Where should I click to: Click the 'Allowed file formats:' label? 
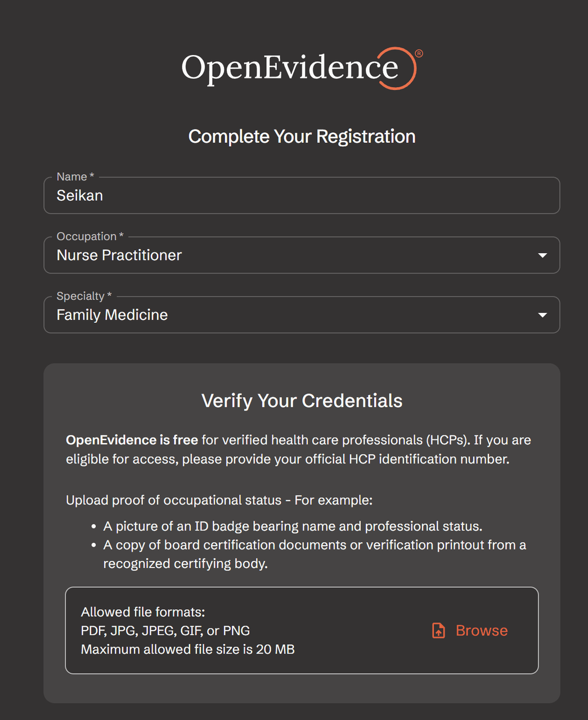[143, 612]
